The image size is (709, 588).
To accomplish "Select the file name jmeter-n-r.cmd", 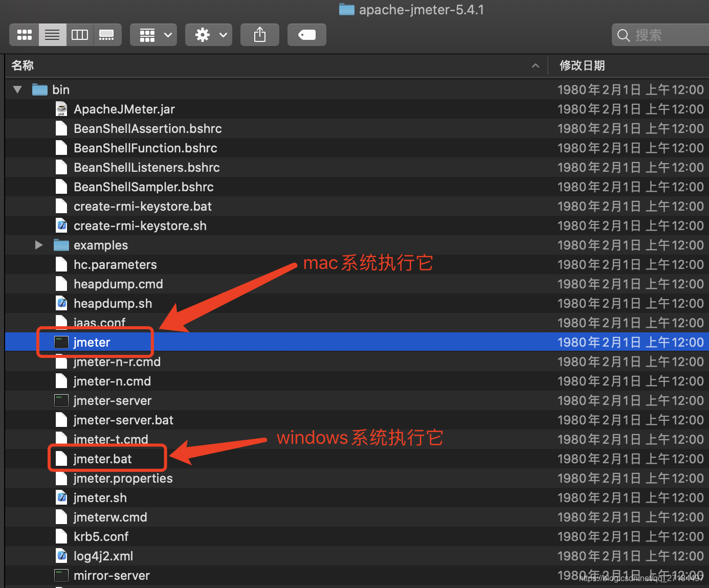I will [x=117, y=361].
